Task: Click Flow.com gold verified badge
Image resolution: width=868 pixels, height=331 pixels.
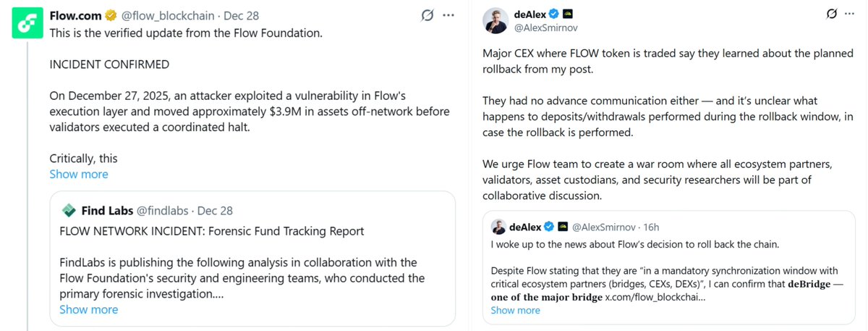Action: 111,15
